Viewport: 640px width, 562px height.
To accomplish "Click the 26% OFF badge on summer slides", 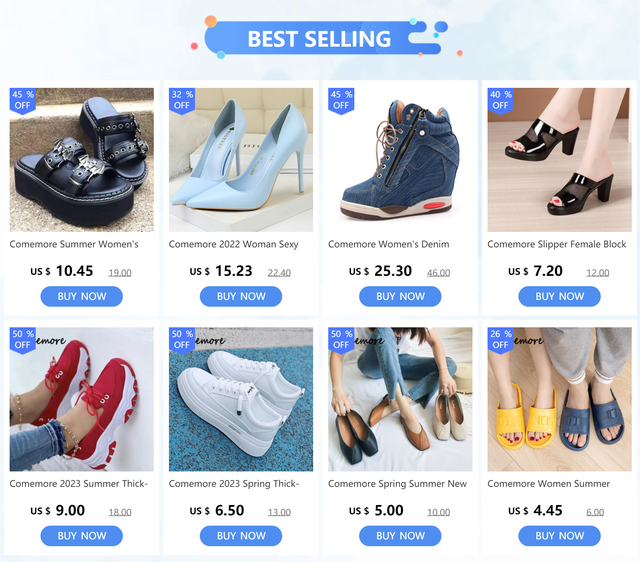I will click(500, 340).
